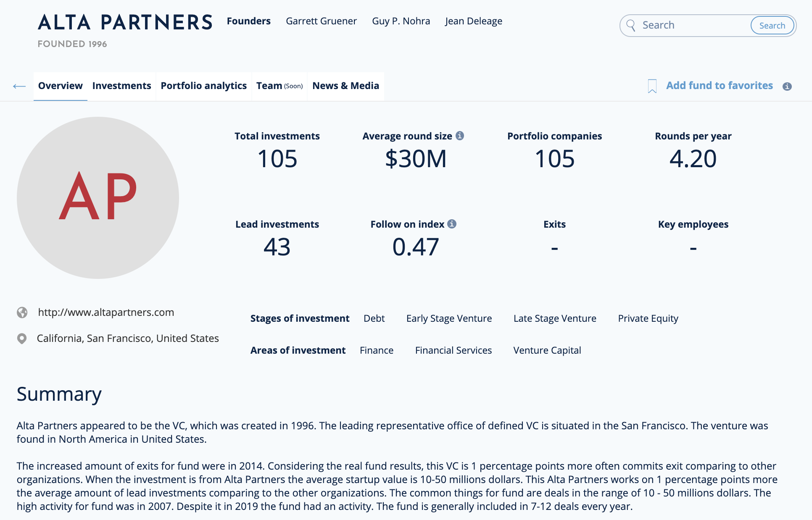
Task: Click the Follow on index value 0.47
Action: (x=416, y=247)
